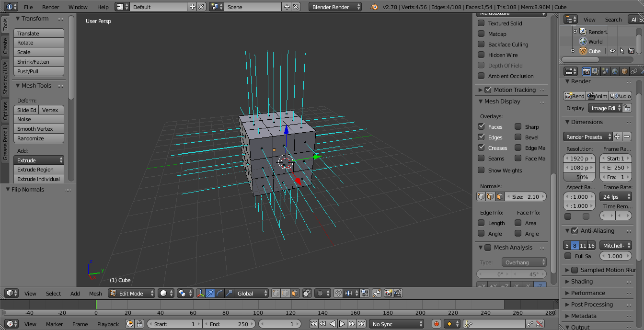644x330 pixels.
Task: Click the Render Layers properties icon
Action: click(x=596, y=71)
